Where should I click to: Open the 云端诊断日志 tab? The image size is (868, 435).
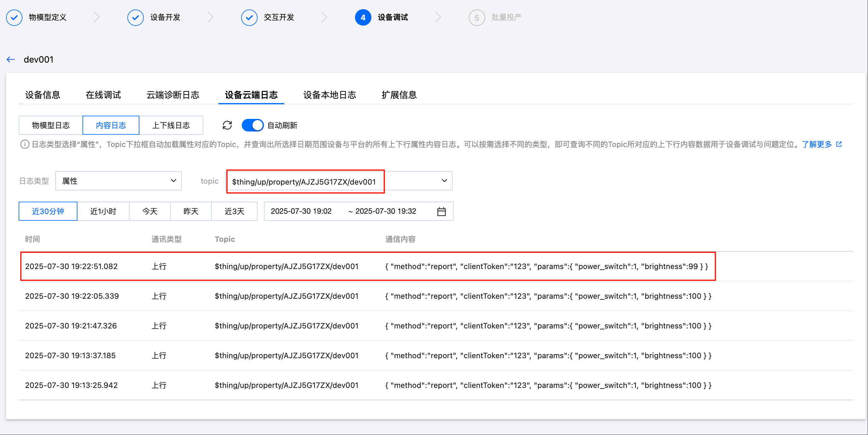pyautogui.click(x=173, y=95)
